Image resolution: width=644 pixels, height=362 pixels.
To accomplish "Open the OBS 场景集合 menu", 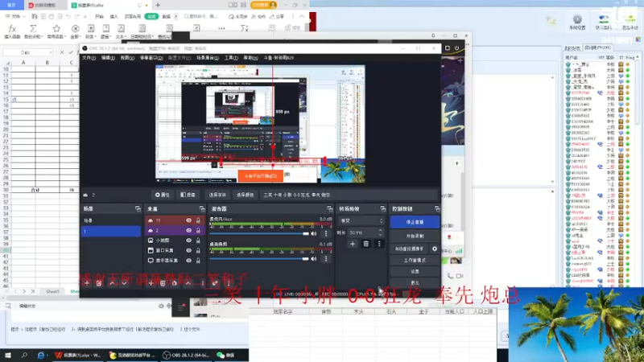I will pos(208,58).
